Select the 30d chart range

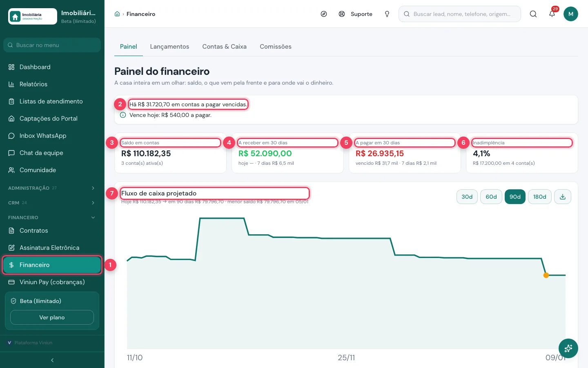(467, 197)
